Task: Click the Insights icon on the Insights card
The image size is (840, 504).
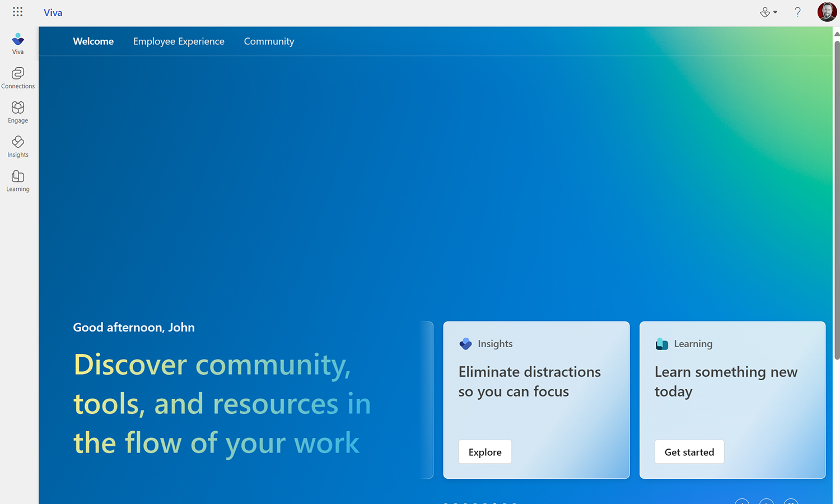Action: click(x=465, y=344)
